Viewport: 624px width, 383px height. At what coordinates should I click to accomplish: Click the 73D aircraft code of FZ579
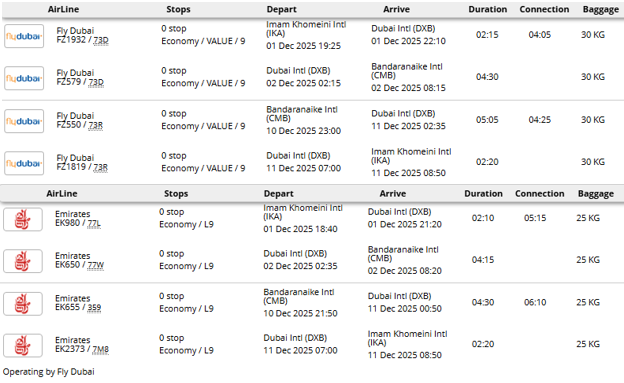coord(96,82)
